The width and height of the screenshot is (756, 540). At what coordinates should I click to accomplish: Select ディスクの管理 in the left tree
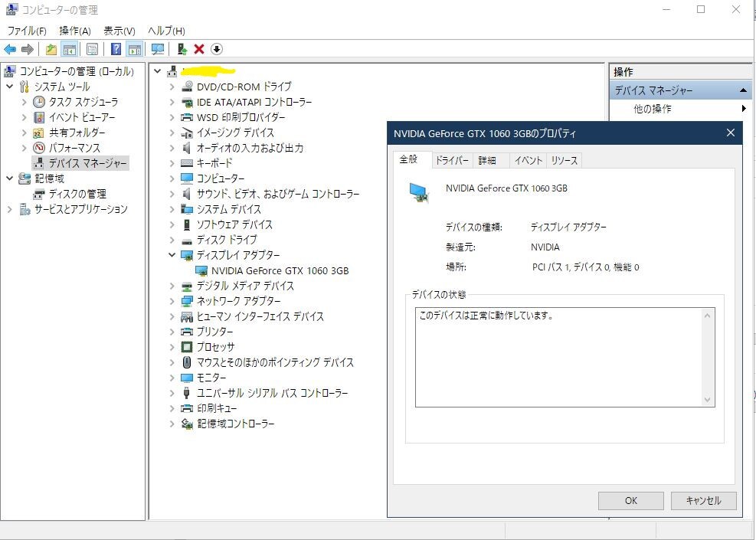pos(77,194)
